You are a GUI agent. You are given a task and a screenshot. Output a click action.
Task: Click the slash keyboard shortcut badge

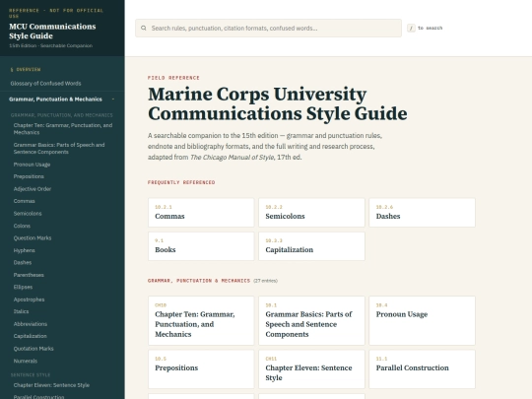411,29
